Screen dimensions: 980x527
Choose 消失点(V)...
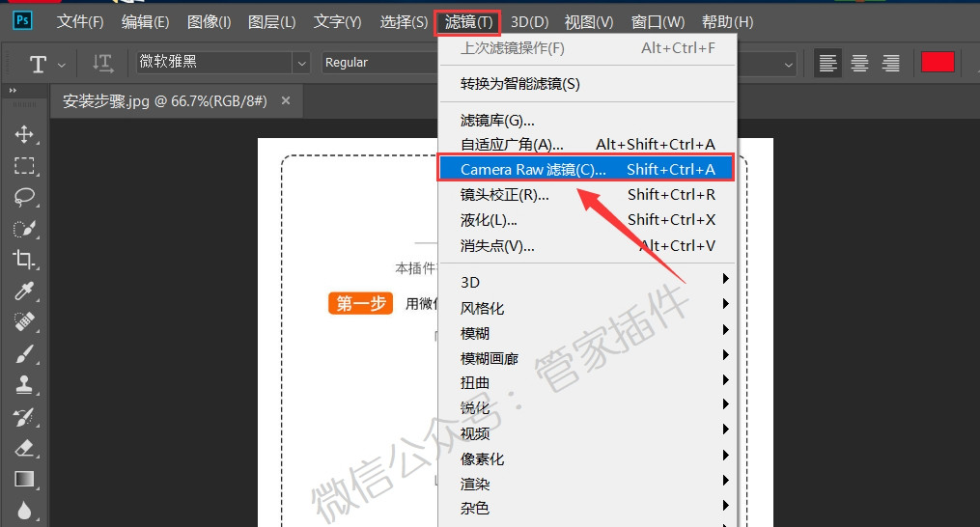(588, 246)
